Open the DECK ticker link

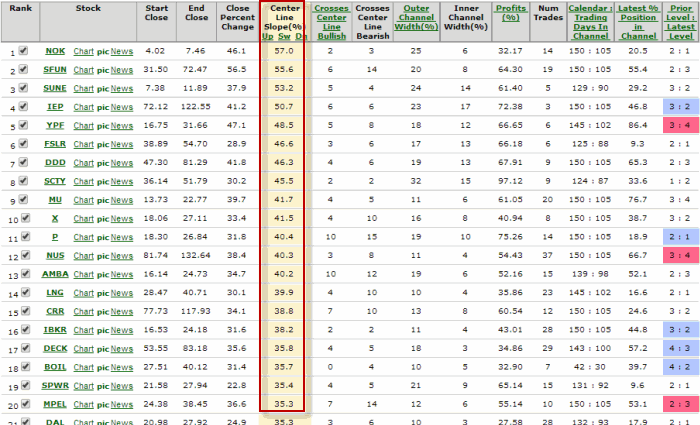coord(55,349)
